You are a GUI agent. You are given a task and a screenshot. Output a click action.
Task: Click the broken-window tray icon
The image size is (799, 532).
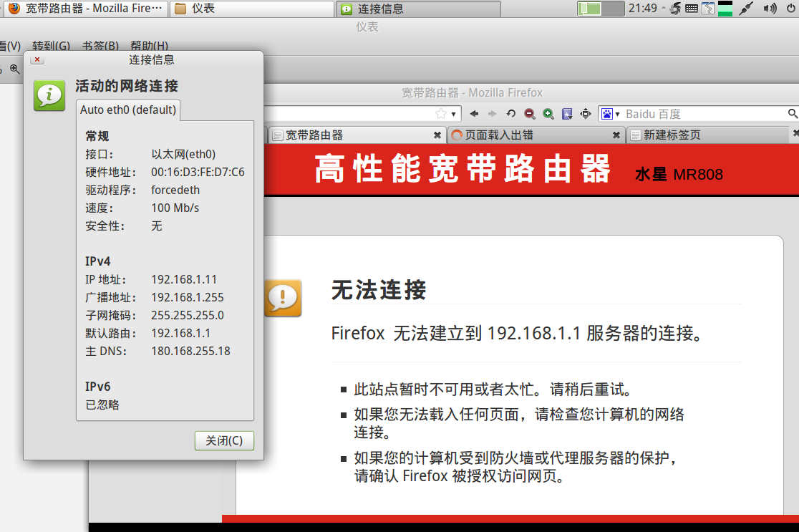(x=708, y=8)
